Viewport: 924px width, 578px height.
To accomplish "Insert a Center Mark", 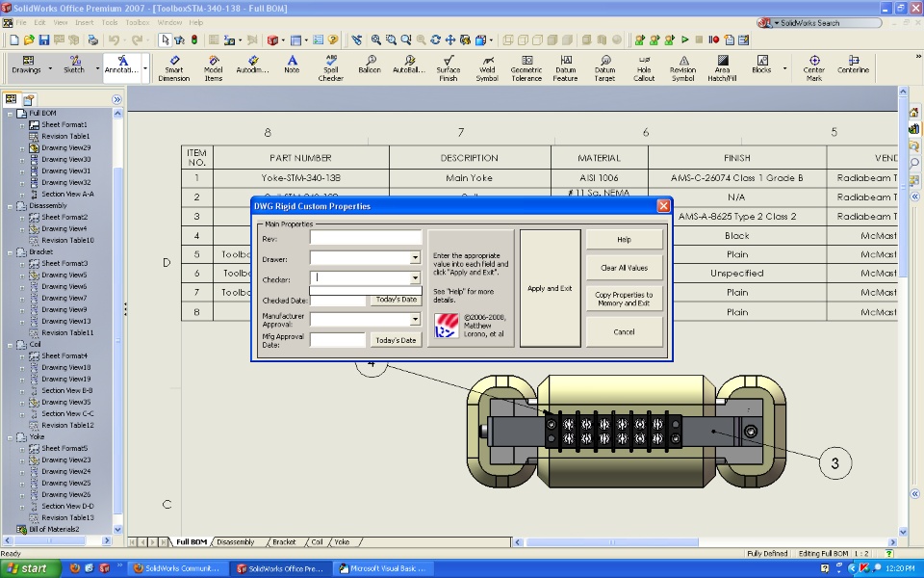I will tap(814, 68).
